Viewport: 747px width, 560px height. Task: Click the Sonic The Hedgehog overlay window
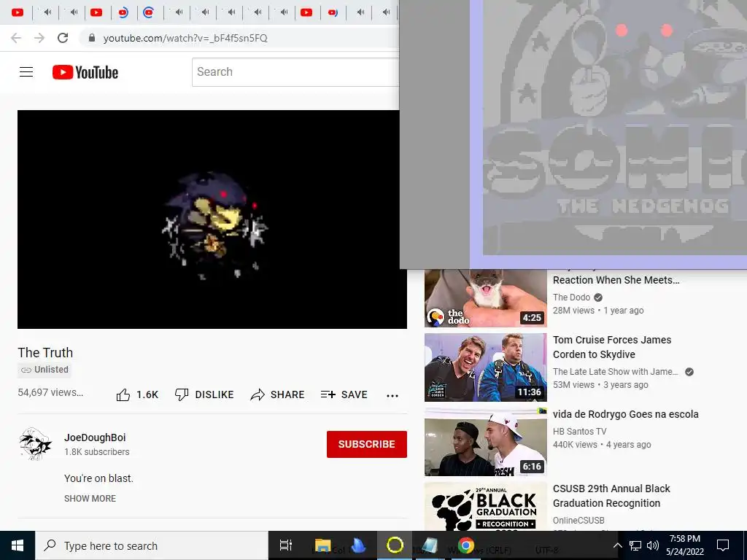coord(573,134)
